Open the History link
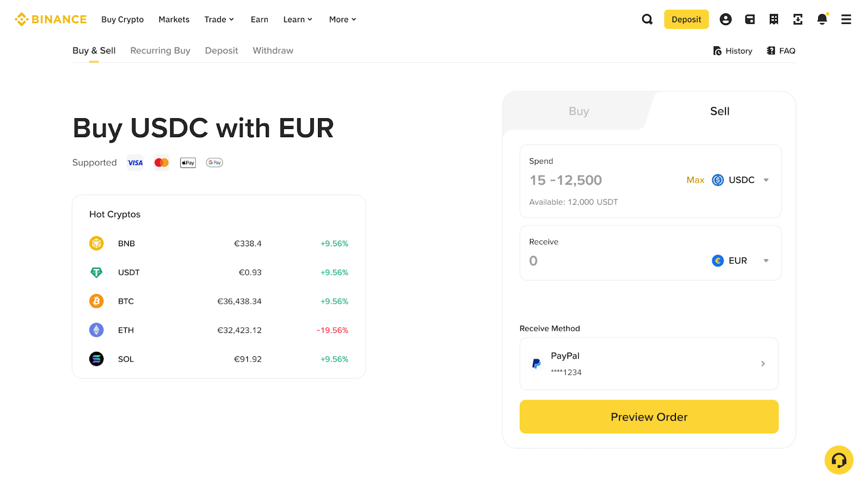 pos(732,51)
